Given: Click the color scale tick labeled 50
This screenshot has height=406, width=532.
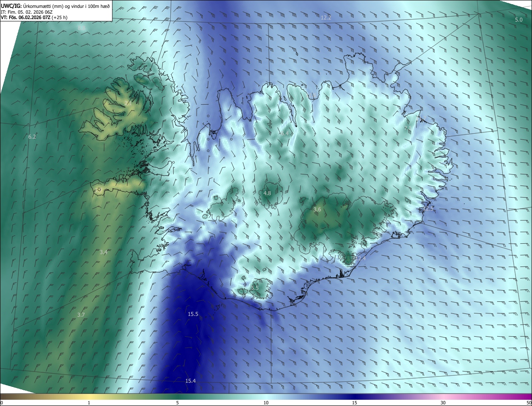Looking at the screenshot, I should 529,403.
